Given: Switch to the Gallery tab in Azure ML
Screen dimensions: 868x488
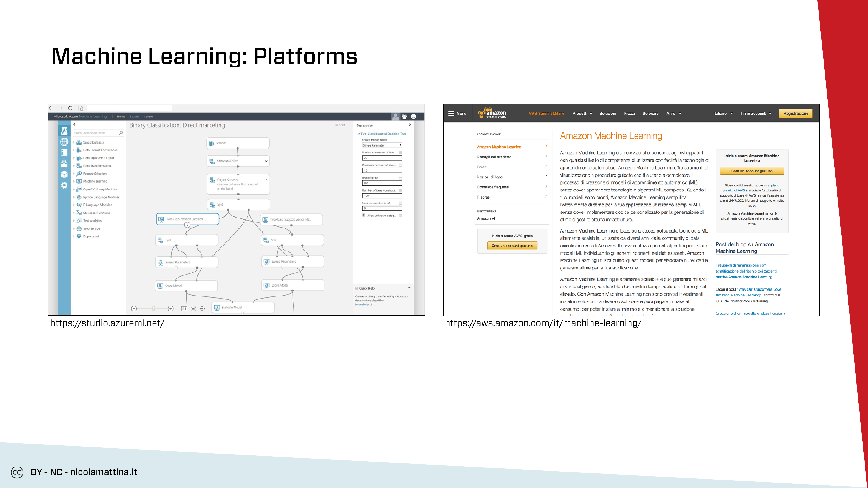Looking at the screenshot, I should pyautogui.click(x=148, y=116).
